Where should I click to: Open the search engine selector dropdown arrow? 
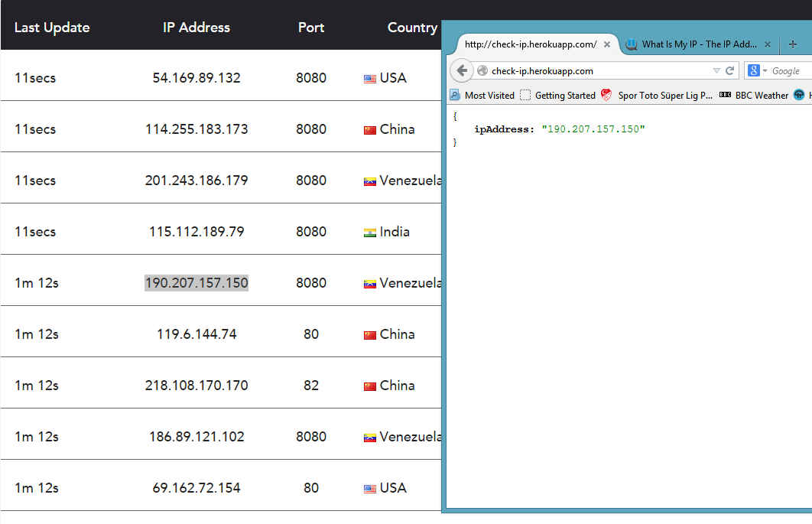click(765, 71)
